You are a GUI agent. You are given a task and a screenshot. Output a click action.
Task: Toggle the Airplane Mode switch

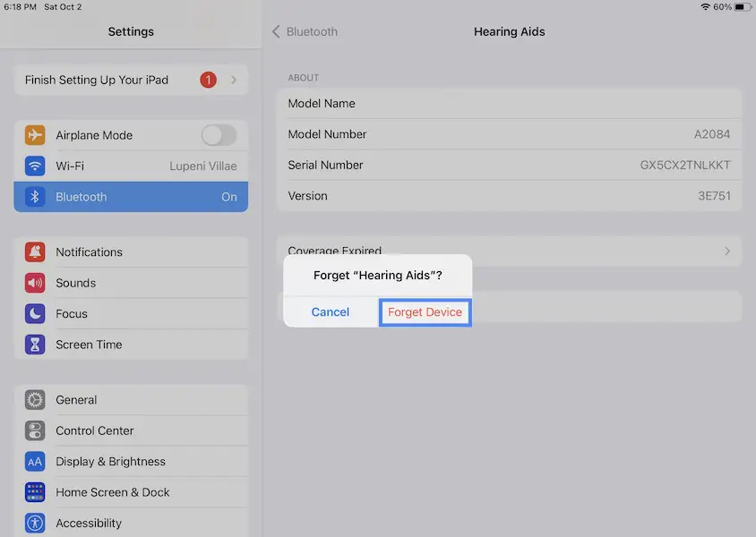click(x=219, y=135)
